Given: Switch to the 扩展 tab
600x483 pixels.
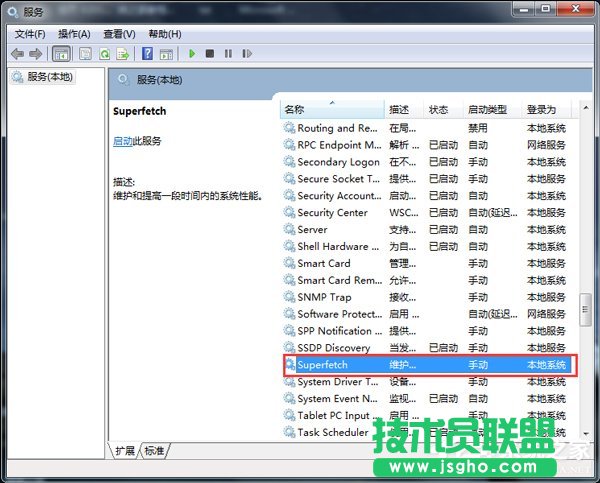Looking at the screenshot, I should tap(125, 451).
